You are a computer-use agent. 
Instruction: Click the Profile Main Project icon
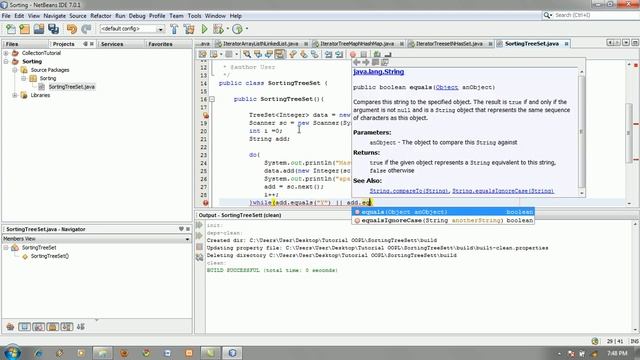[x=237, y=29]
